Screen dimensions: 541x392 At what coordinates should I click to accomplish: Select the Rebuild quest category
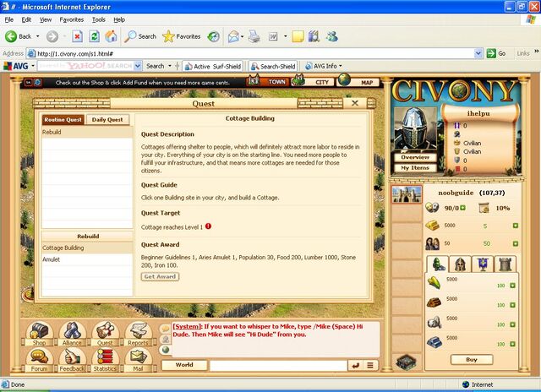[87, 132]
